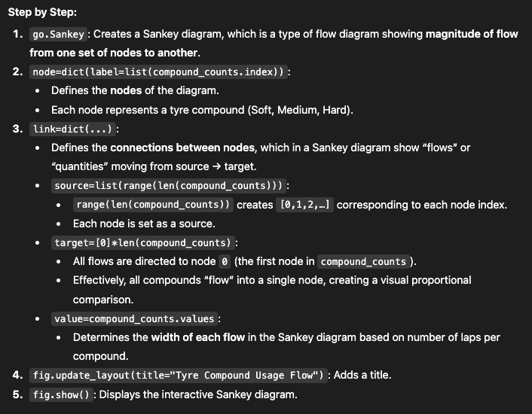Image resolution: width=532 pixels, height=414 pixels.
Task: Click the standalone compound_counts code chip
Action: 363,262
